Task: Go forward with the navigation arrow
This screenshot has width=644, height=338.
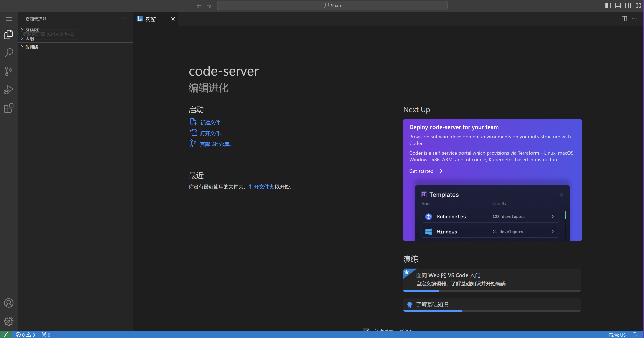Action: coord(209,5)
